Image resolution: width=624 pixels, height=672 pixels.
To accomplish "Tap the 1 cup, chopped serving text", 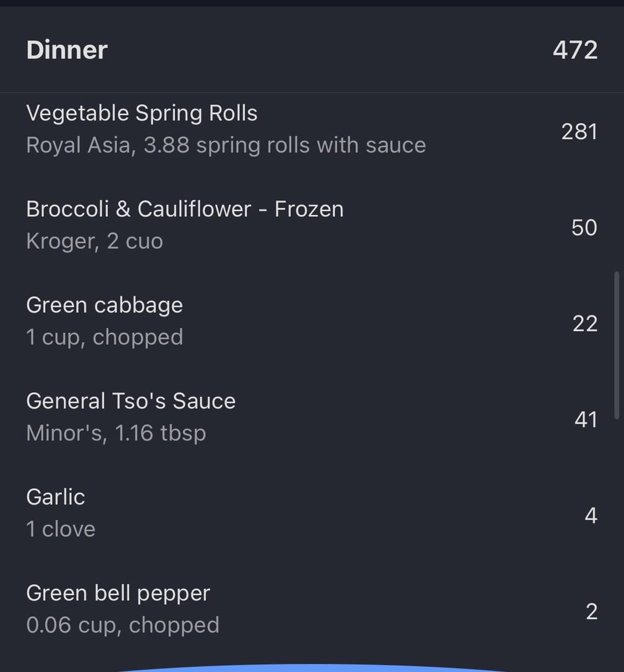I will point(105,337).
